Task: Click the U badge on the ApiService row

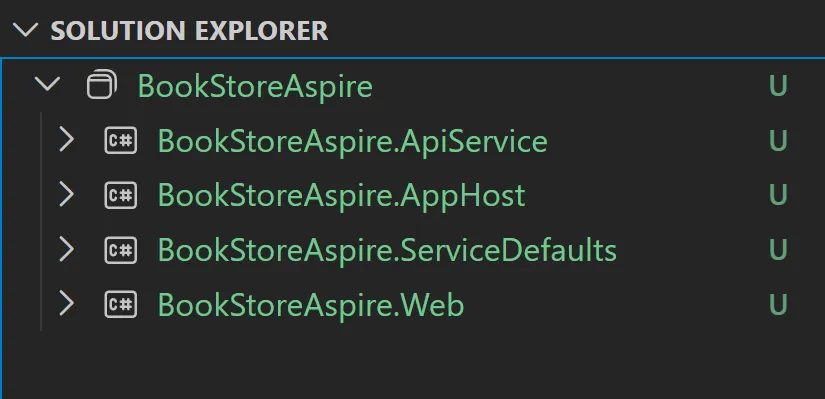Action: 778,141
